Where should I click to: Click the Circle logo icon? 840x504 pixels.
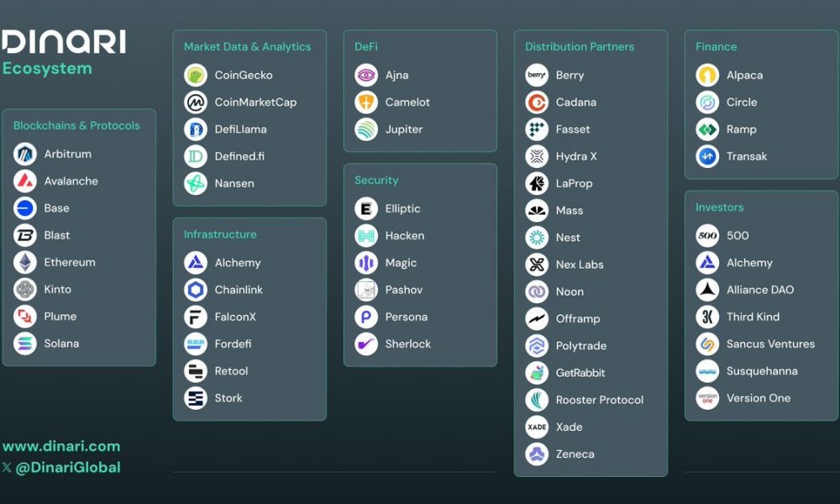(x=707, y=102)
